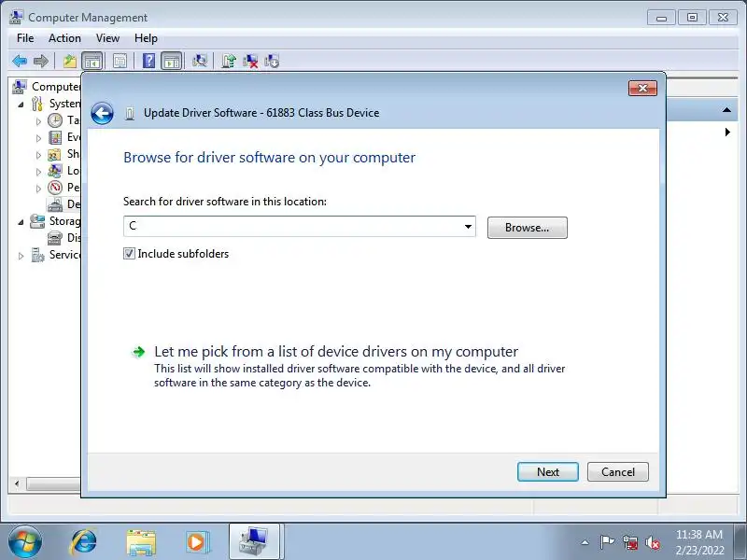Select the Local Users and Groups icon
Screen dimensions: 747x560
[x=55, y=171]
